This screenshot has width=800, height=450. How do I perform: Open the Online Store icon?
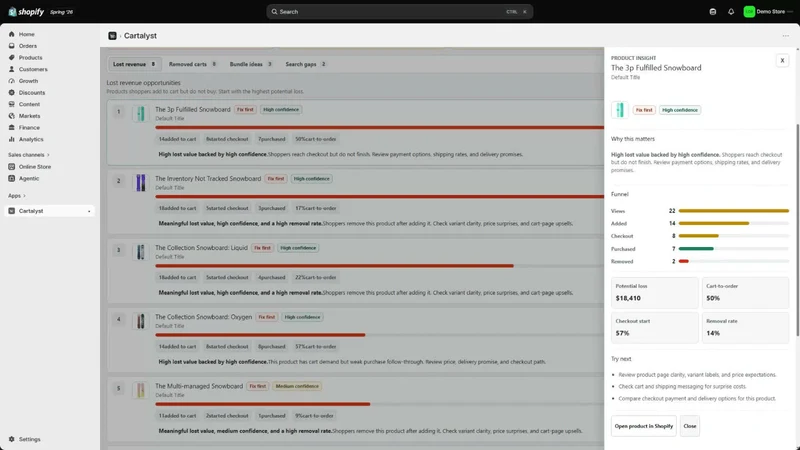click(x=11, y=167)
